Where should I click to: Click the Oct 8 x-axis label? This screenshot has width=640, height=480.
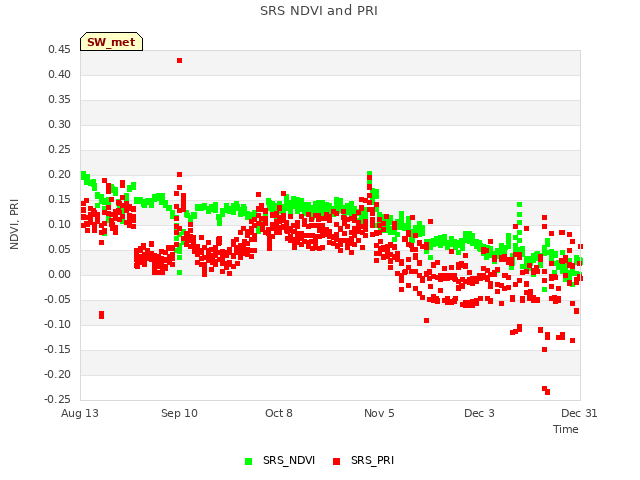click(x=279, y=413)
